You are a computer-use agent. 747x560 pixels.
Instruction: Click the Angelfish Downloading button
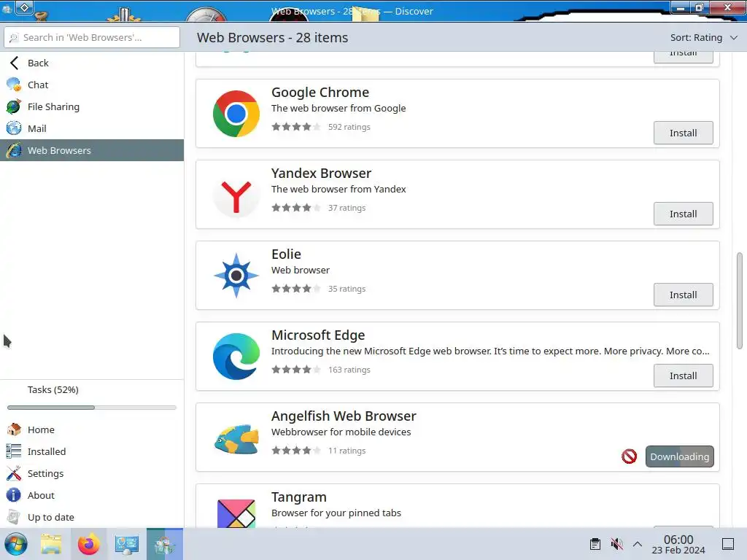[679, 456]
